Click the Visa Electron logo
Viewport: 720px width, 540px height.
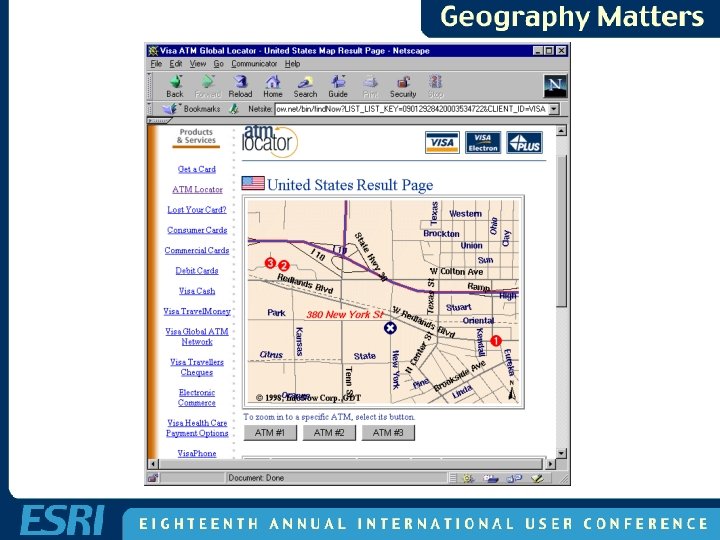(x=483, y=142)
